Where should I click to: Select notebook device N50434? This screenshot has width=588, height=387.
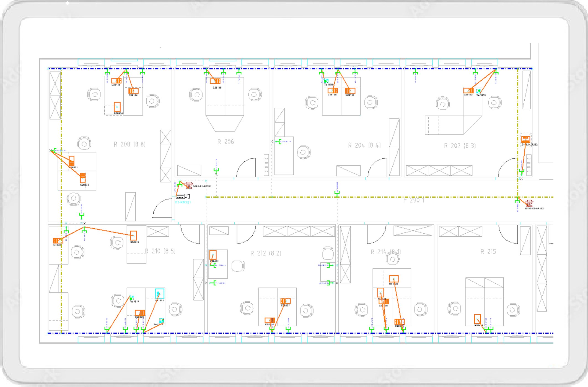pos(117,106)
